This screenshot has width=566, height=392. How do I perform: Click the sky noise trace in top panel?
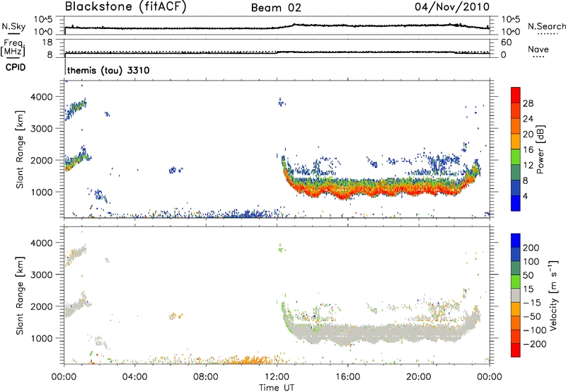tap(277, 27)
